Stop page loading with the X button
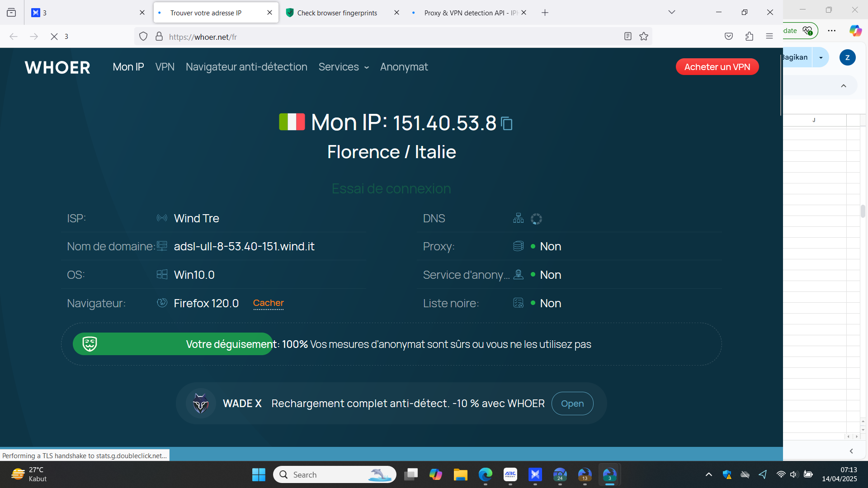Screen dimensions: 868x488 click(x=54, y=37)
